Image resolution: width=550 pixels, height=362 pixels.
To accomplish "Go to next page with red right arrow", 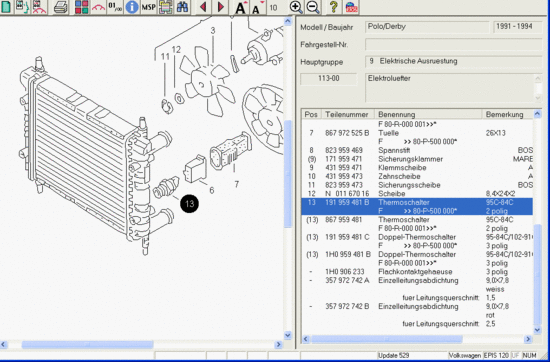I will click(221, 7).
